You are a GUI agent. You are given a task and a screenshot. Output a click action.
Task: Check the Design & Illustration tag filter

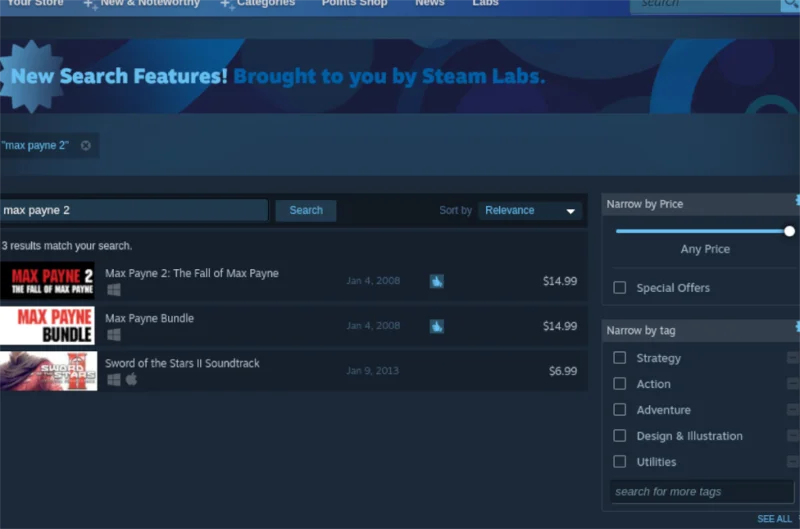pyautogui.click(x=619, y=436)
